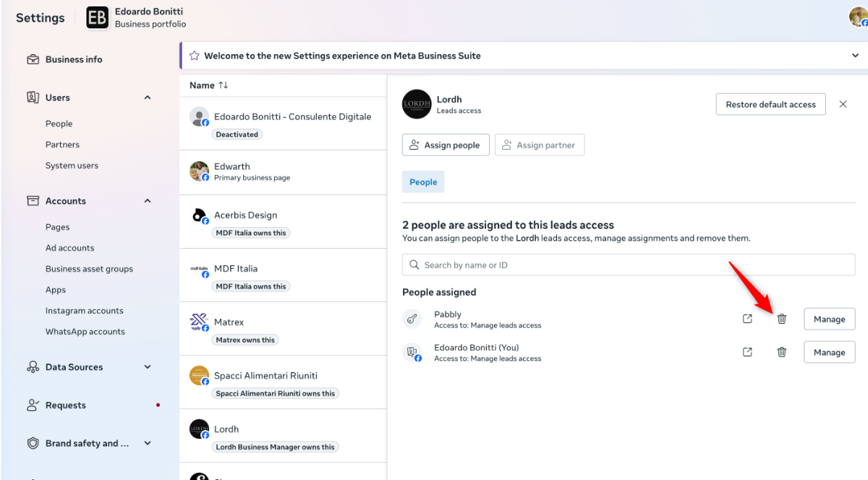Click the trash icon next to Pabbly

(781, 319)
